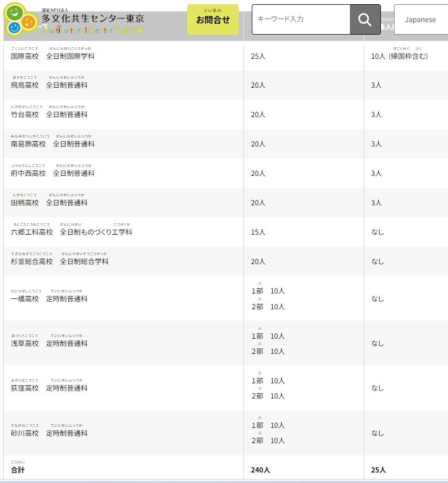Open the お問合せ contact button

coord(213,19)
